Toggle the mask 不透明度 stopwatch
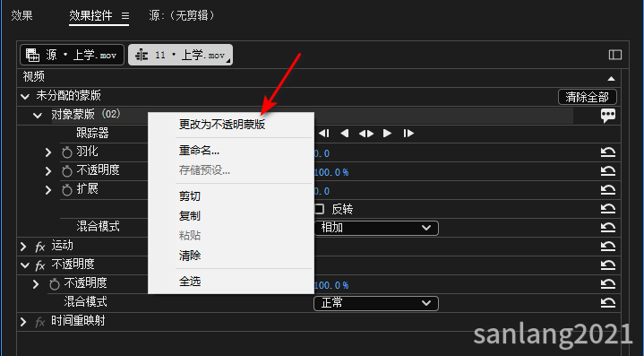 click(67, 171)
